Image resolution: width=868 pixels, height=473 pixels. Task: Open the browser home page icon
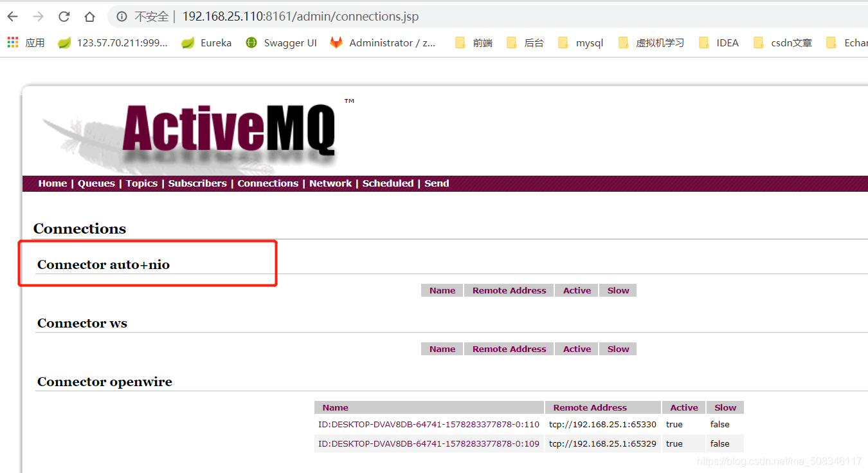(x=89, y=17)
